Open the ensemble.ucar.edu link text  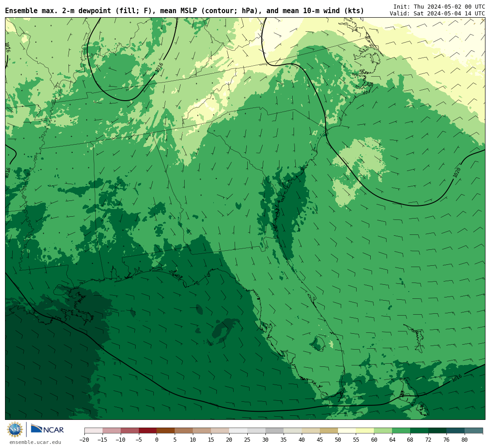click(35, 442)
